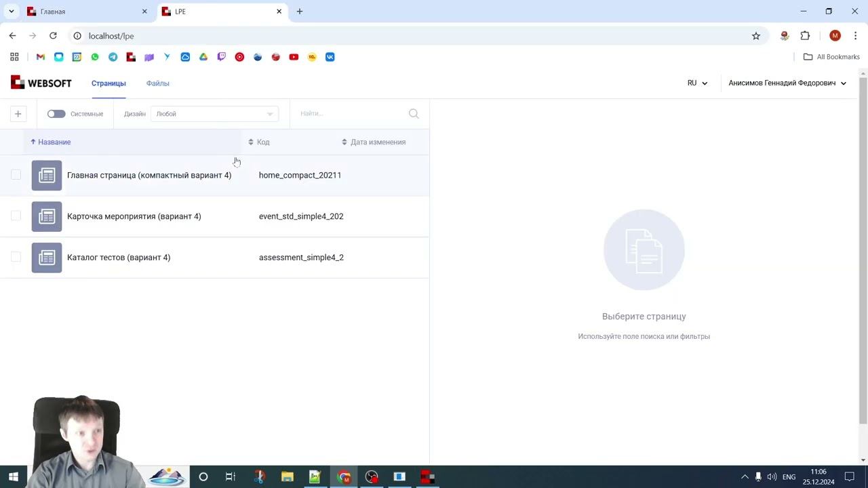Open the Windows Start menu
The width and height of the screenshot is (868, 488).
coord(13,476)
